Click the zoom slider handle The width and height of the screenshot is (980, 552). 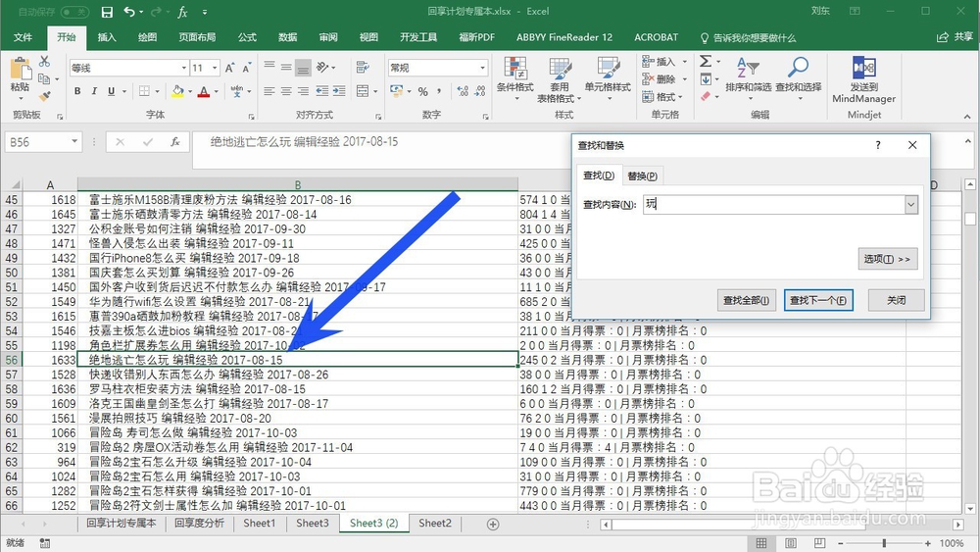[884, 543]
